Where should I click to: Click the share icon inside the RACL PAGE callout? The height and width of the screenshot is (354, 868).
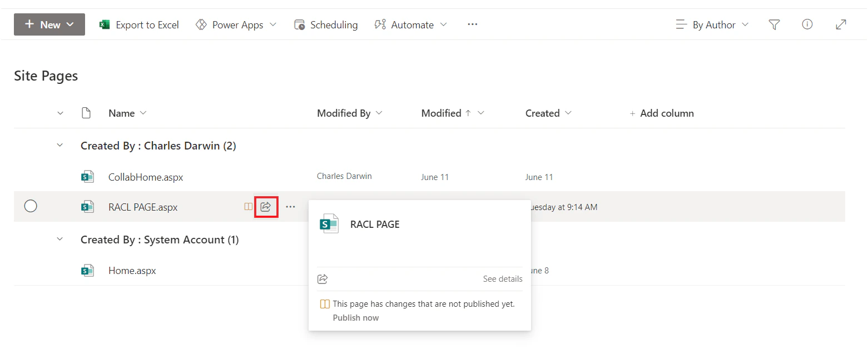(323, 278)
